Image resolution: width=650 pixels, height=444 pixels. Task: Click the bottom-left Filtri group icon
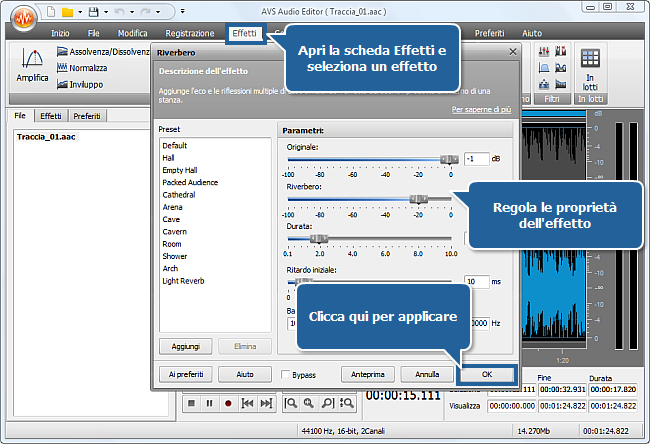544,84
